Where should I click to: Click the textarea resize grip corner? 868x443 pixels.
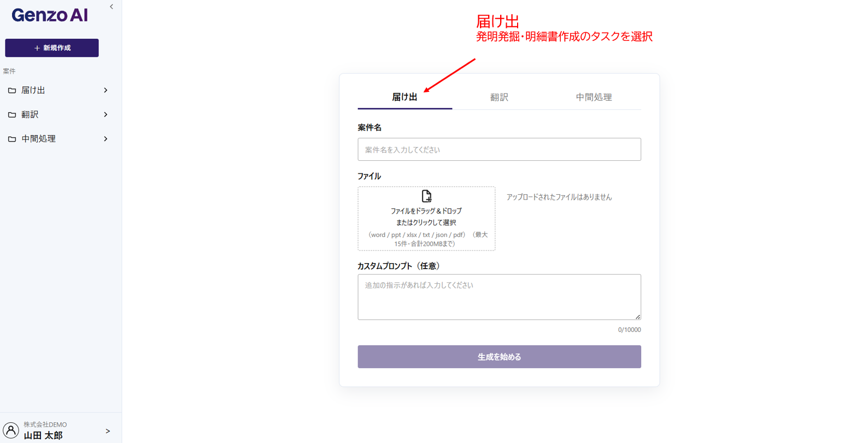coord(637,317)
